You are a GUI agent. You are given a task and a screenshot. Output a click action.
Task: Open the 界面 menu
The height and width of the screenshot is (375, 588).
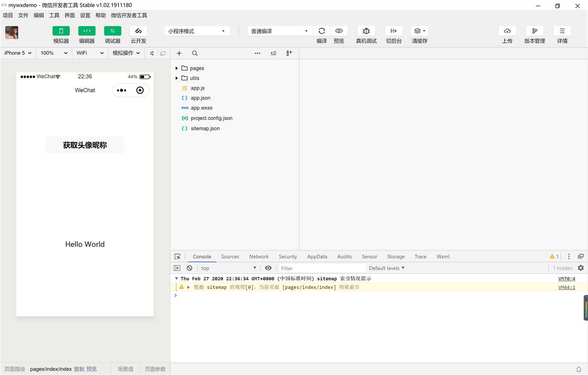(x=70, y=15)
